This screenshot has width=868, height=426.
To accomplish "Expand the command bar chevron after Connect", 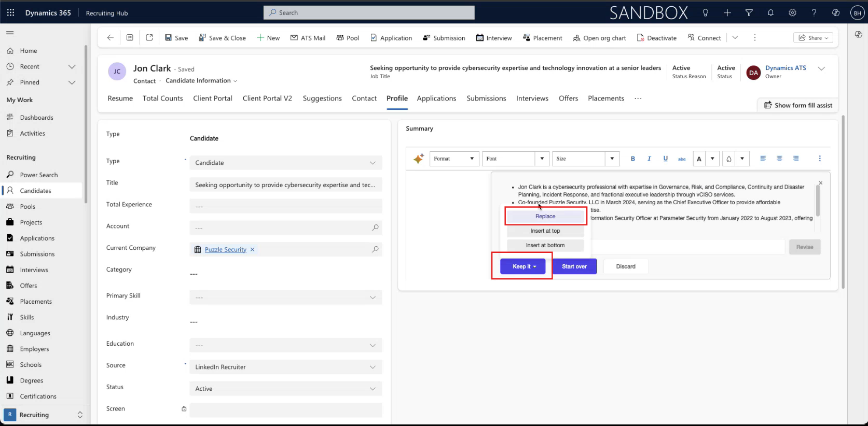I will [735, 38].
